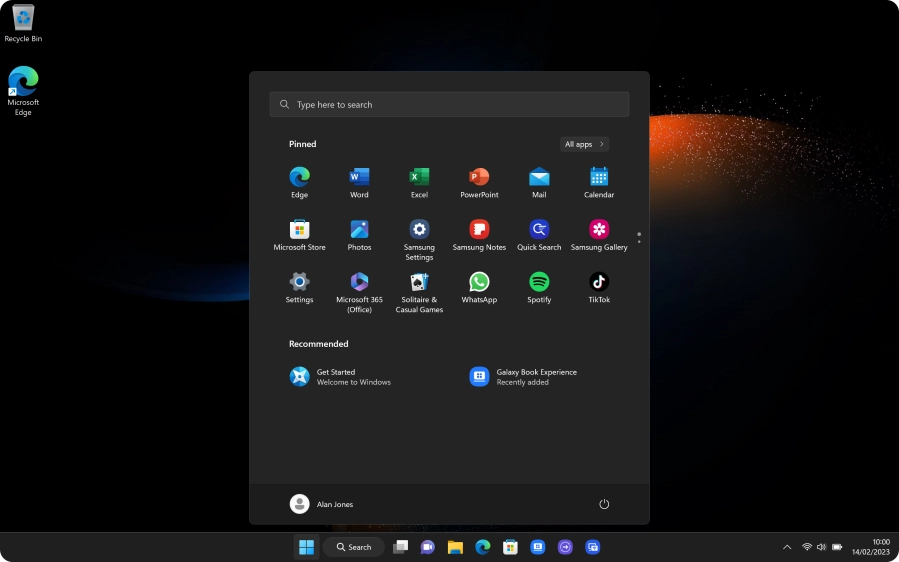Show hidden system tray icons
Viewport: 899px width, 562px height.
click(x=787, y=547)
